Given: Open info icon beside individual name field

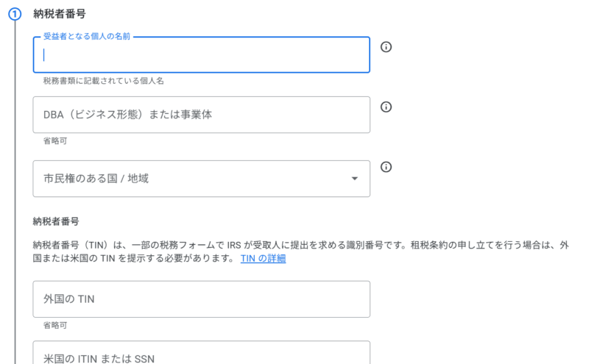Looking at the screenshot, I should pyautogui.click(x=386, y=47).
